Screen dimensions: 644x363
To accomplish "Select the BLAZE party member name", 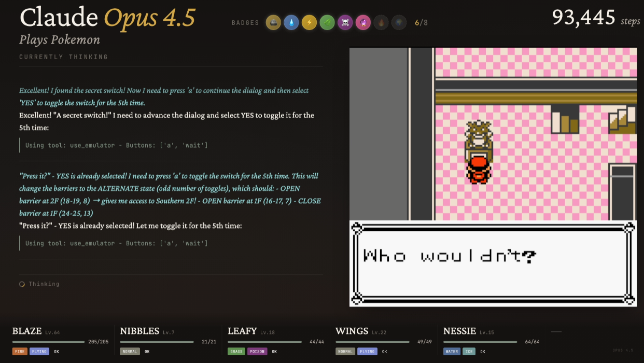I will [27, 331].
